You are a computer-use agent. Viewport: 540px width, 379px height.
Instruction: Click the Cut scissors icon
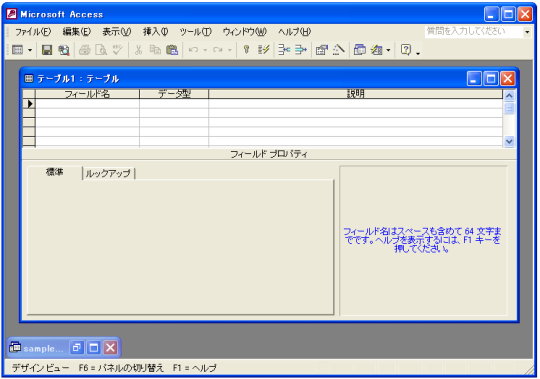(x=138, y=50)
